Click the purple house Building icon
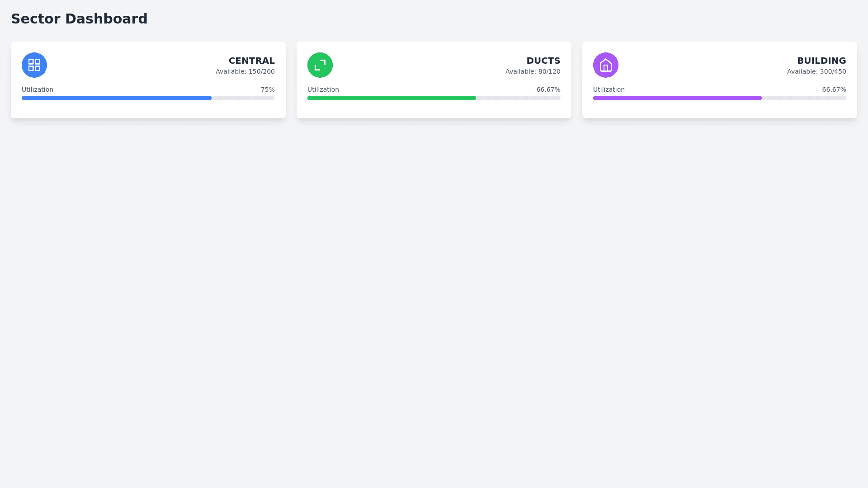 click(606, 65)
